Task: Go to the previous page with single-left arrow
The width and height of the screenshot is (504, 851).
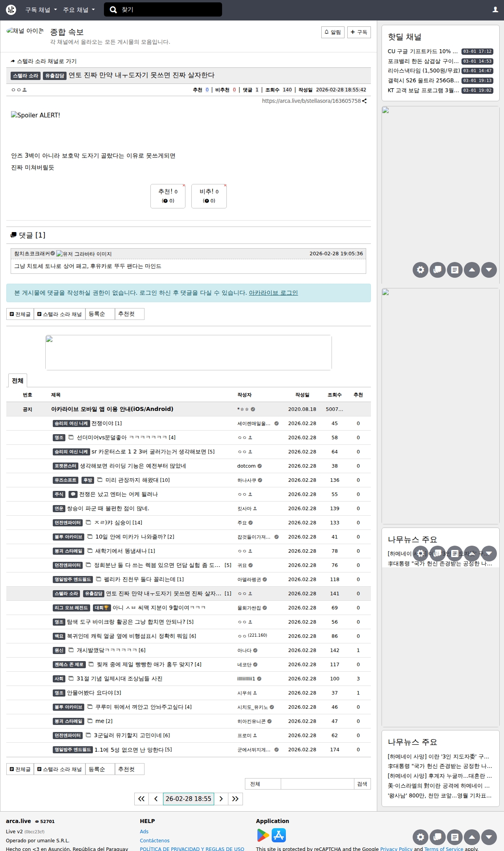Action: pos(156,799)
